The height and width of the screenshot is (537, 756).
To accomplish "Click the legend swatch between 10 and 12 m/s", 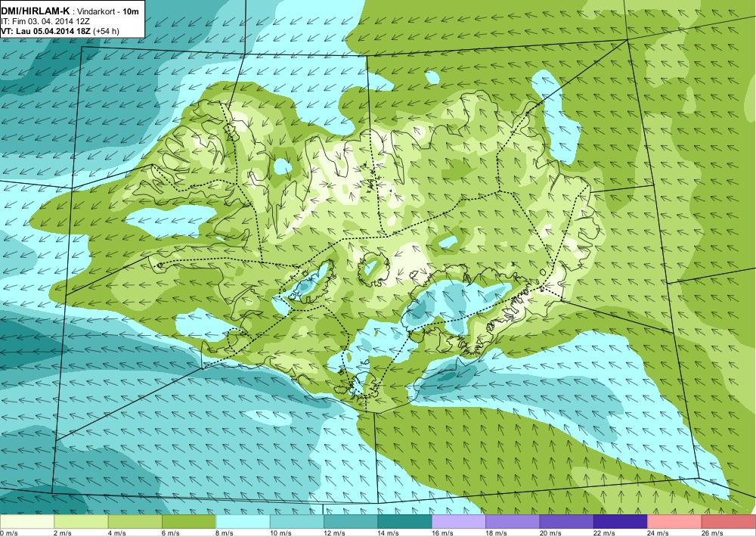I will (297, 522).
